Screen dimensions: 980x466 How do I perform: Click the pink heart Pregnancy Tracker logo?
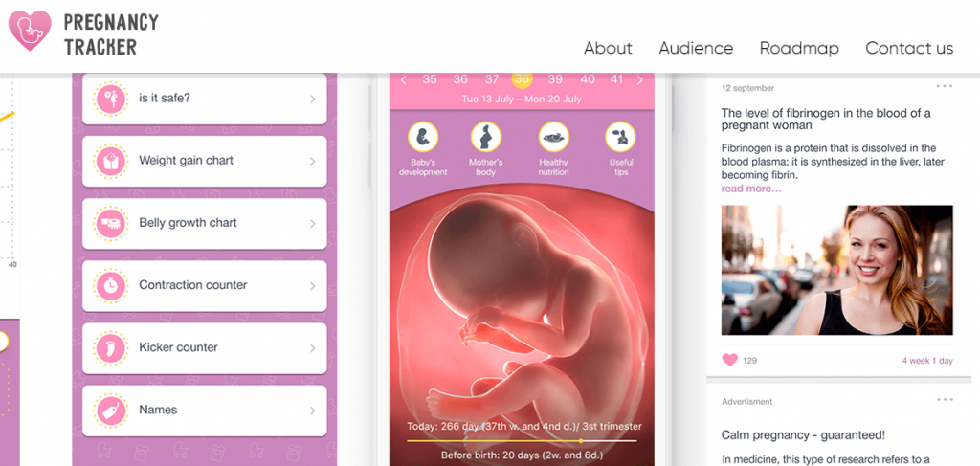[x=30, y=31]
